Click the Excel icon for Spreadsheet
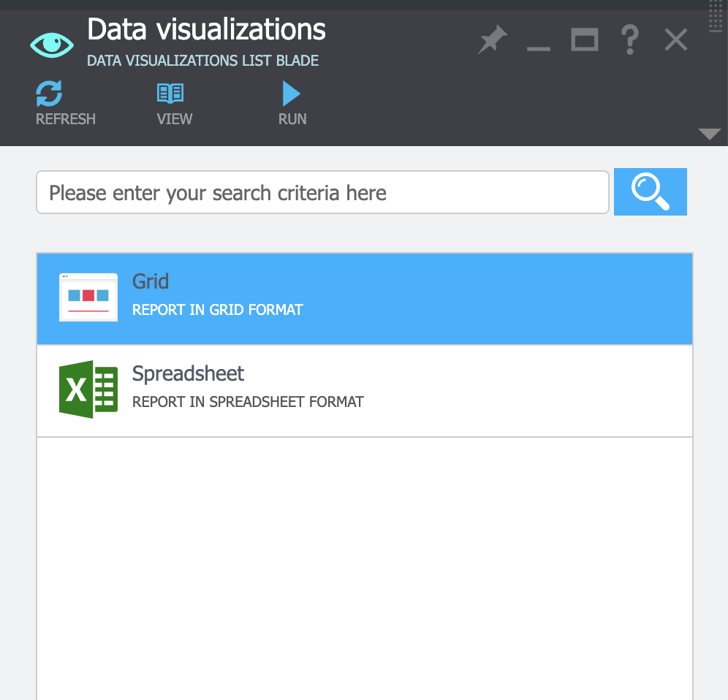This screenshot has width=728, height=700. 88,389
